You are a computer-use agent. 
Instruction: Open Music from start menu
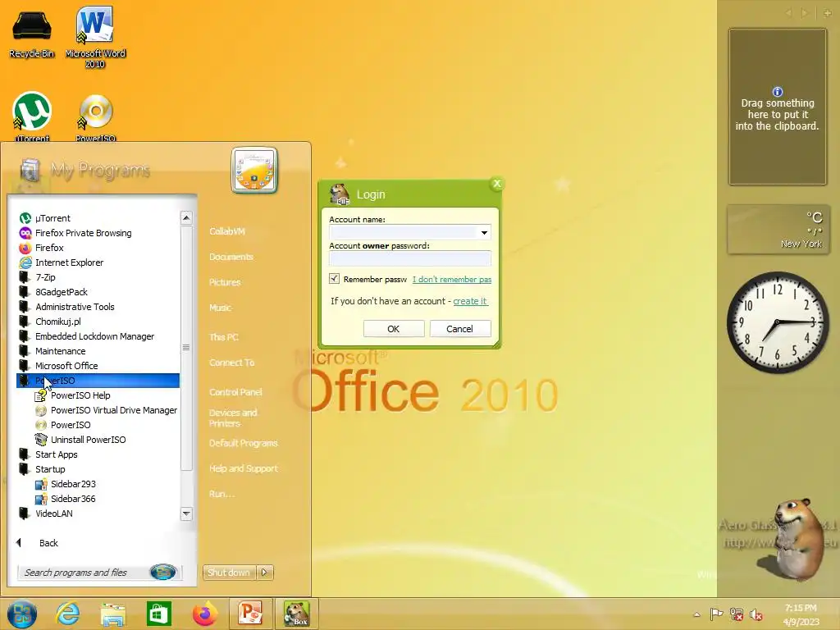pyautogui.click(x=220, y=308)
